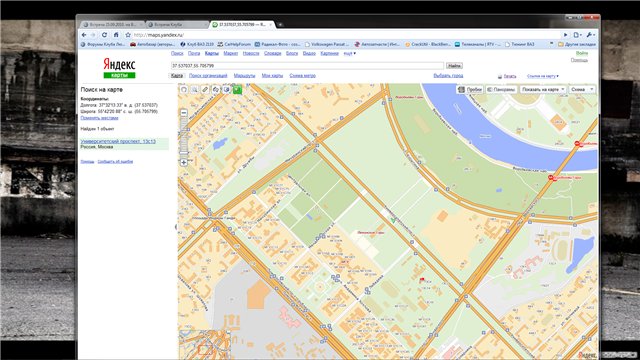Select the hand pan tool on map
This screenshot has height=360, width=640.
click(x=184, y=89)
